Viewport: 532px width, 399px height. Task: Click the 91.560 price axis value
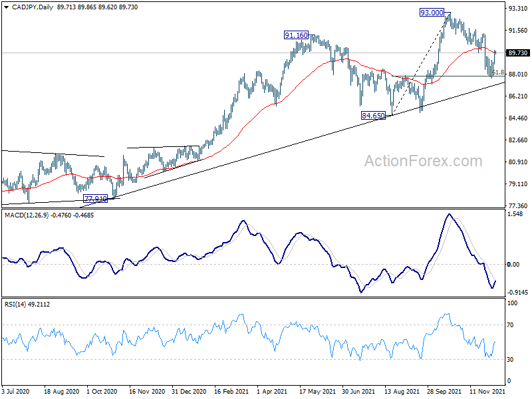(x=518, y=31)
